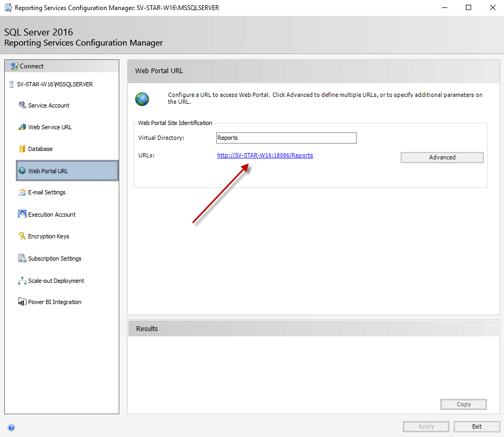Screen dimensions: 504x437
Task: Open help via blue question mark icon
Action: [x=11, y=427]
